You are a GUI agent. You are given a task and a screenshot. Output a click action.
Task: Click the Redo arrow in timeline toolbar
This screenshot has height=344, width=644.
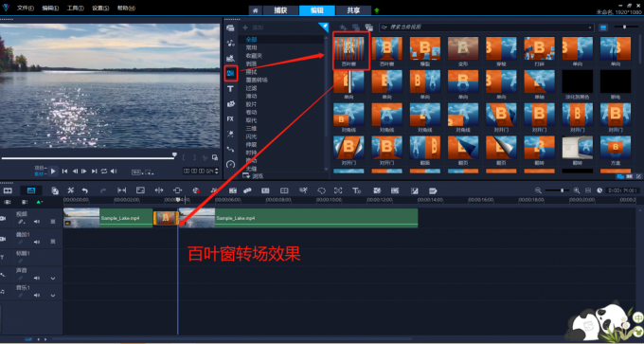[x=103, y=190]
